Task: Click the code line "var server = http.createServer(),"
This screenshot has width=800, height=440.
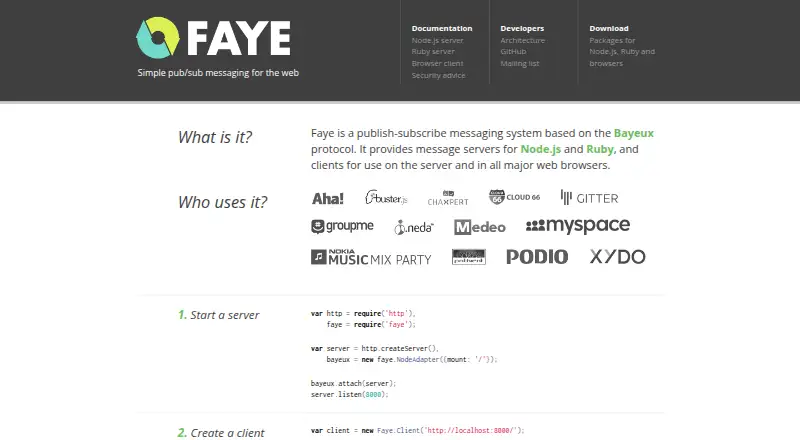Action: (374, 349)
